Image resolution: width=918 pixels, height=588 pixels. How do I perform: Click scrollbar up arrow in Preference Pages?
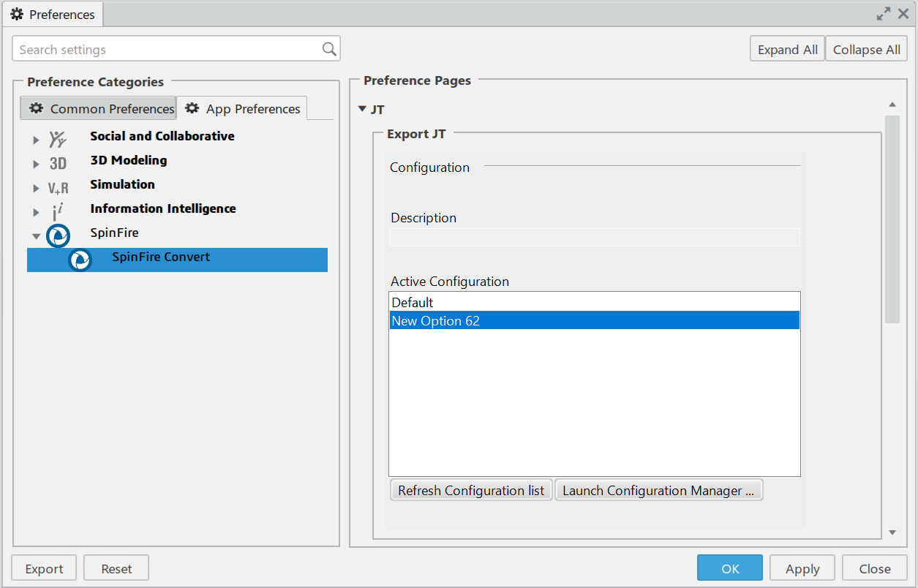click(892, 105)
